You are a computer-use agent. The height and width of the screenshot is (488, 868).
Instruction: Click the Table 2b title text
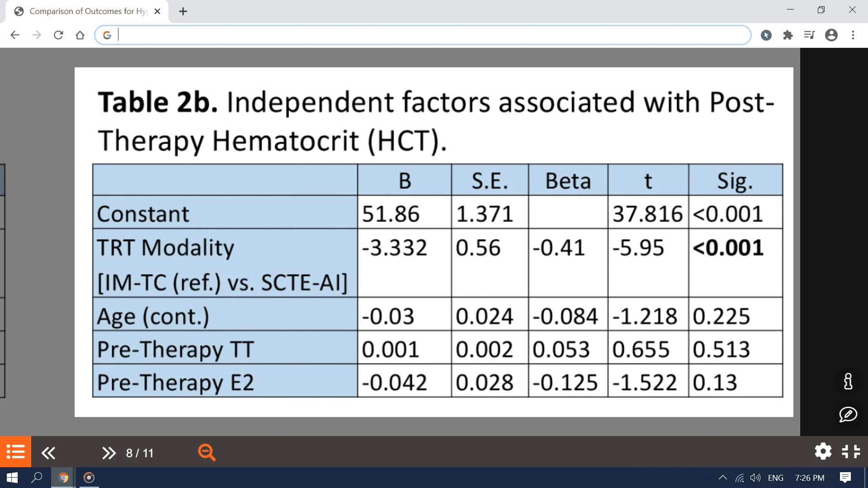436,121
